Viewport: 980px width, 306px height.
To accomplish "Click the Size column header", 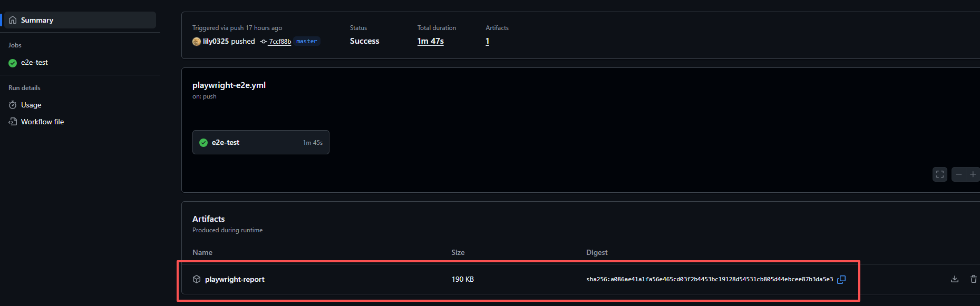I will tap(458, 252).
